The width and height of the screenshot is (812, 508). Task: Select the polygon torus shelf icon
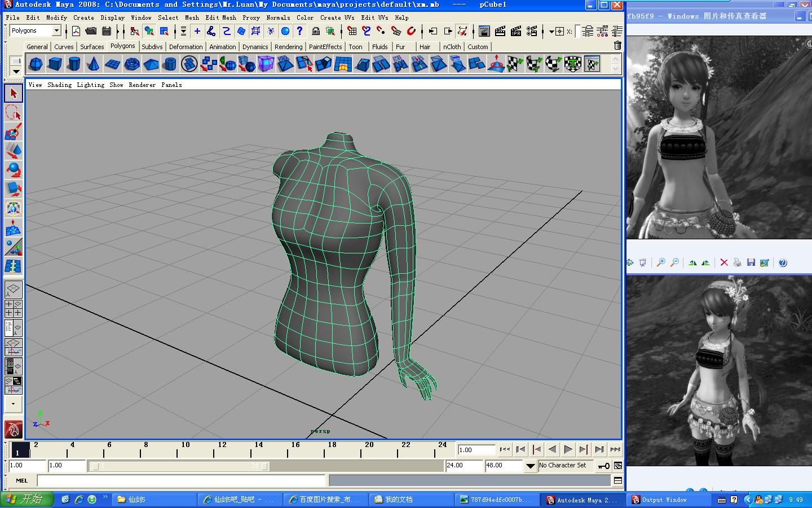click(x=131, y=64)
